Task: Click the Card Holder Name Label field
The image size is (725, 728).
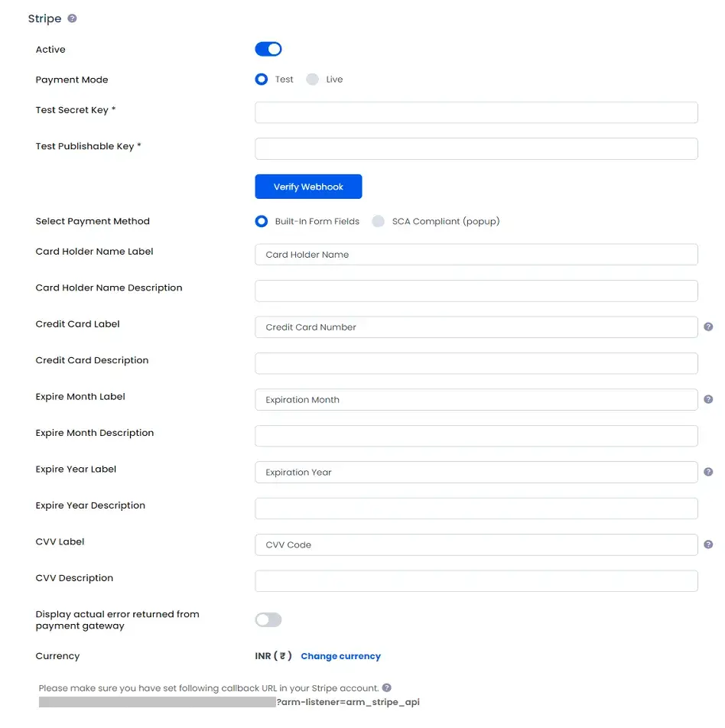Action: (x=476, y=255)
